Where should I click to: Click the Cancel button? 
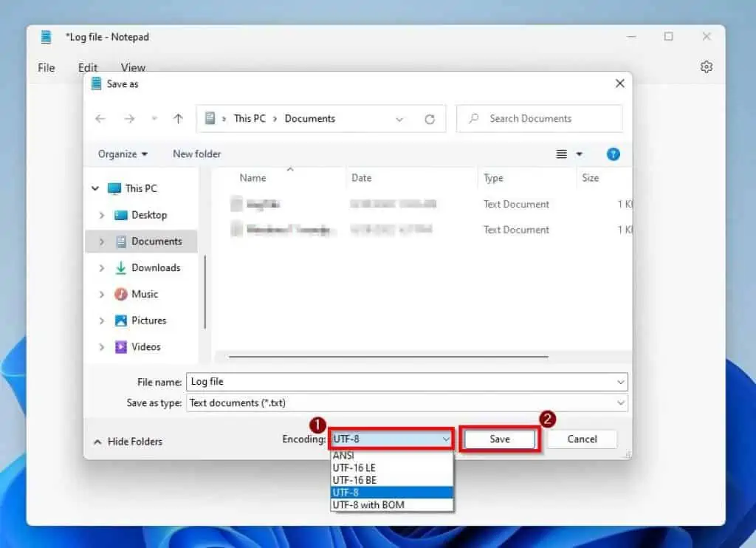pyautogui.click(x=582, y=439)
